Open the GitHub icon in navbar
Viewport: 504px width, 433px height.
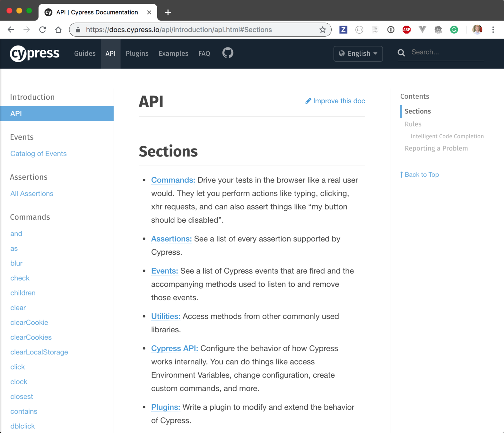228,53
